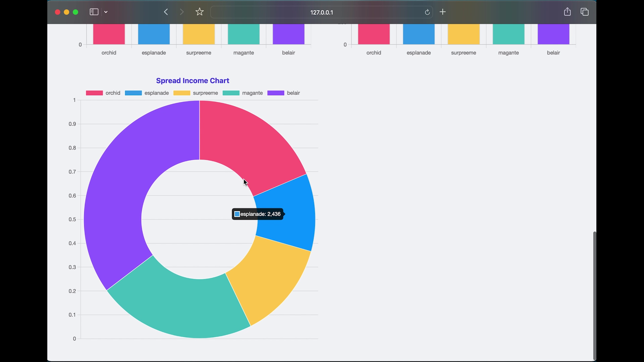
Task: Open the Share menu icon
Action: point(567,11)
